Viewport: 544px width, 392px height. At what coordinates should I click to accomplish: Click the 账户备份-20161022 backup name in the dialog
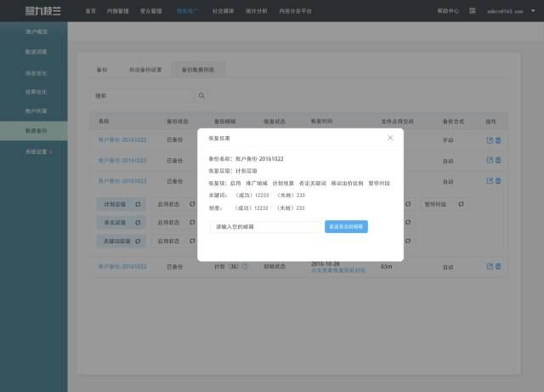point(259,159)
